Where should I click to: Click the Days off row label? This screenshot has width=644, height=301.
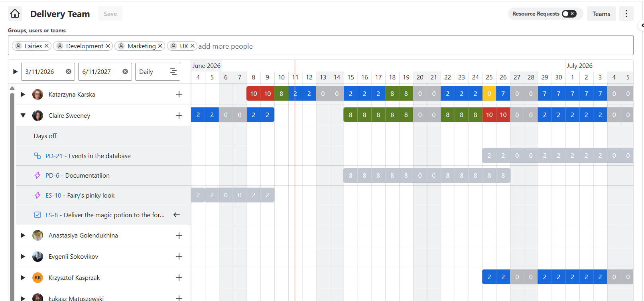pyautogui.click(x=45, y=136)
